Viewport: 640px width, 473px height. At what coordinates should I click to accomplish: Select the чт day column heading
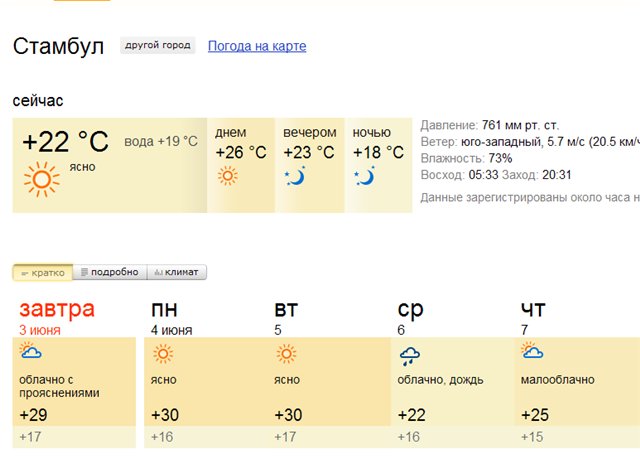533,309
